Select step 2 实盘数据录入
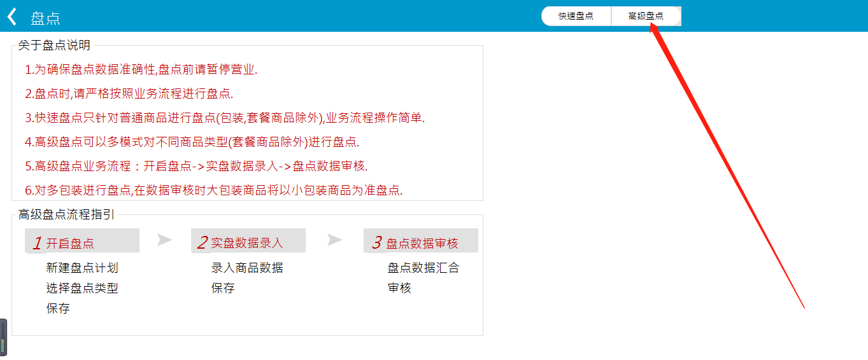 (x=248, y=242)
